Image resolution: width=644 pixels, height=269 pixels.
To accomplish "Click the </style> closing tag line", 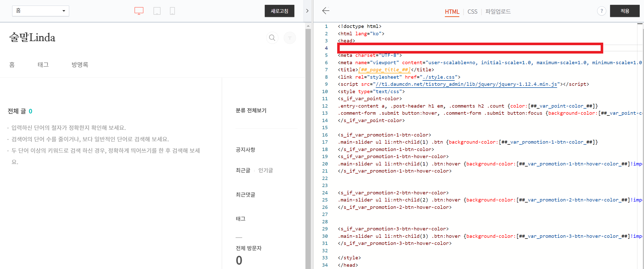I will click(x=349, y=258).
